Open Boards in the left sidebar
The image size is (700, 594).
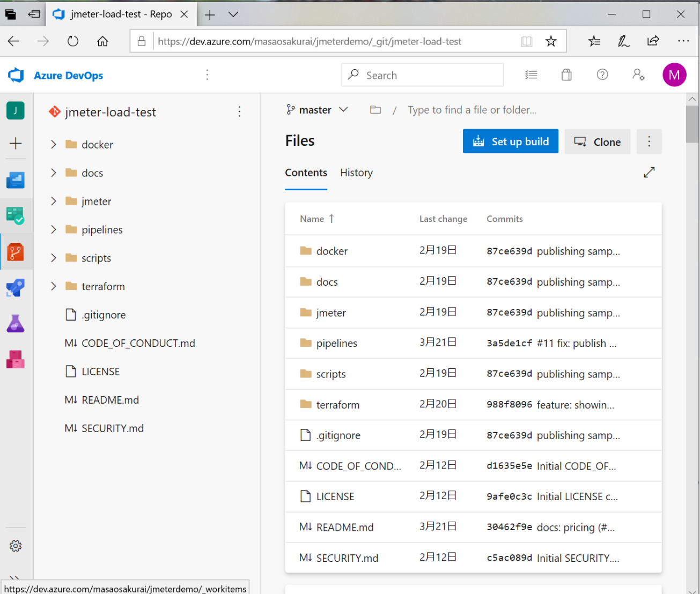[x=16, y=216]
